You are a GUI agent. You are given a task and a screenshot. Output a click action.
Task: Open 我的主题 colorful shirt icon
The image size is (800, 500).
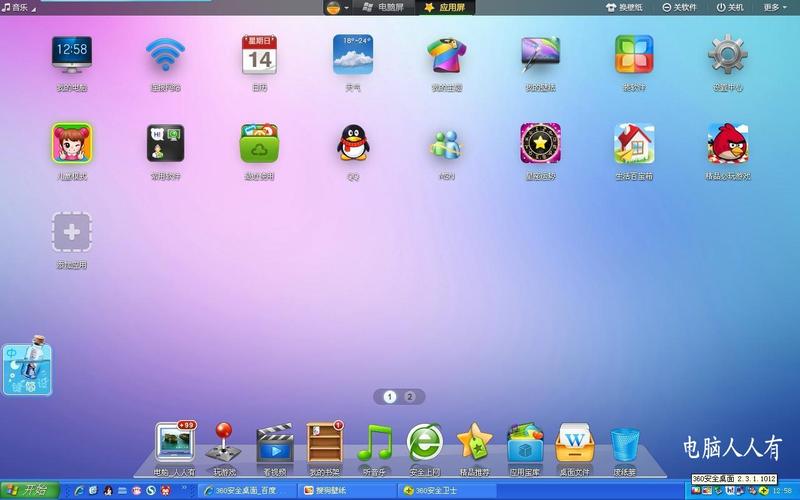click(446, 55)
